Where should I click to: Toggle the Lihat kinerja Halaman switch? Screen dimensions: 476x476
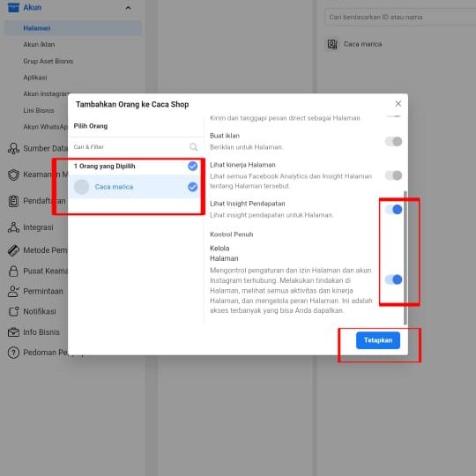(x=393, y=175)
